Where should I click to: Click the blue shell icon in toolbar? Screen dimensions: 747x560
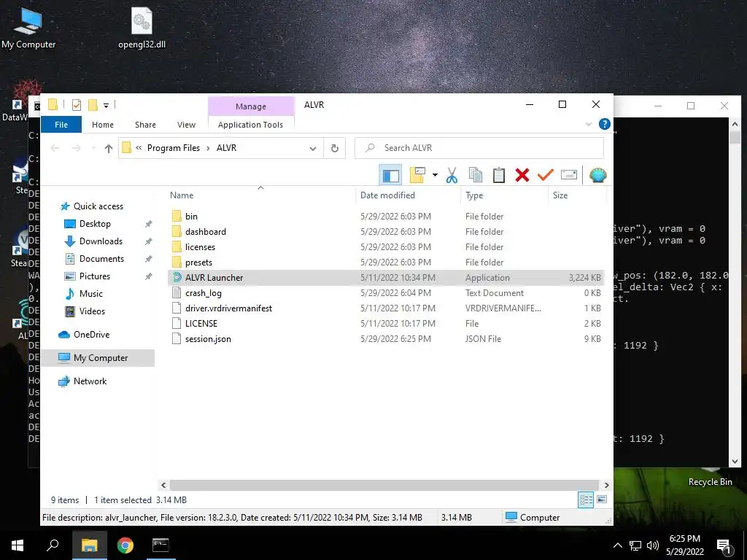click(597, 175)
